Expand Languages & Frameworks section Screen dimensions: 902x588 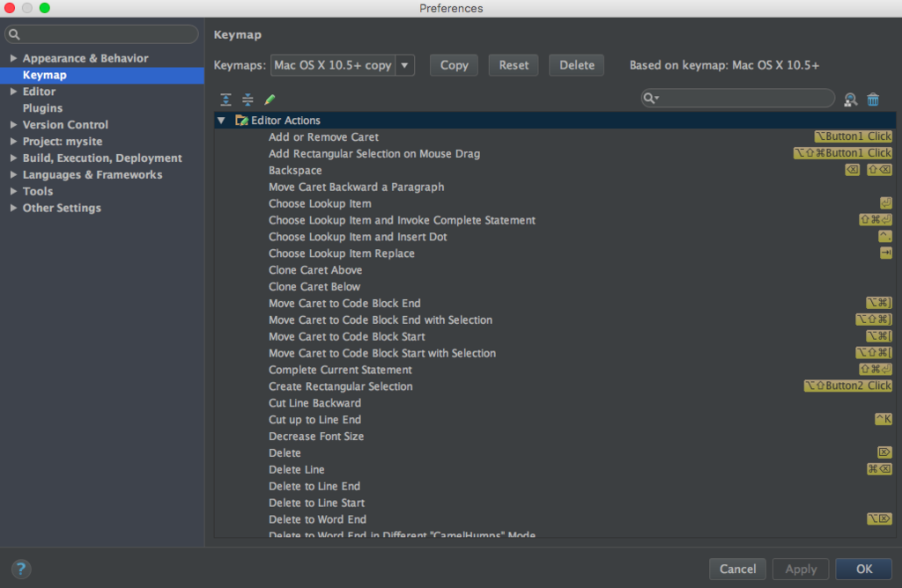tap(13, 175)
